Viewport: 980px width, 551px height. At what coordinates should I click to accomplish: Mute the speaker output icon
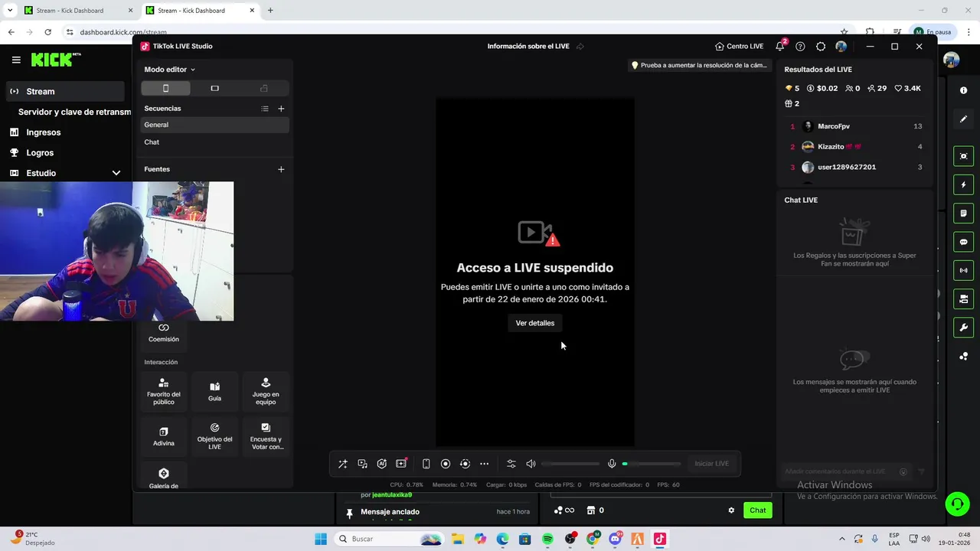tap(531, 464)
